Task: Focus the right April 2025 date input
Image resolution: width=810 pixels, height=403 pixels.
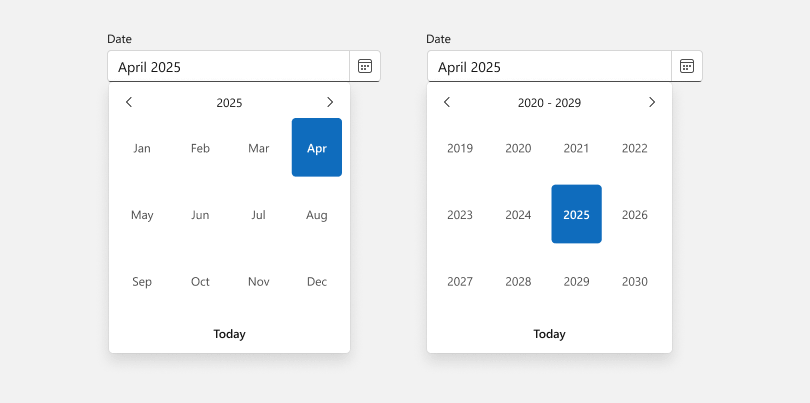Action: coord(548,67)
